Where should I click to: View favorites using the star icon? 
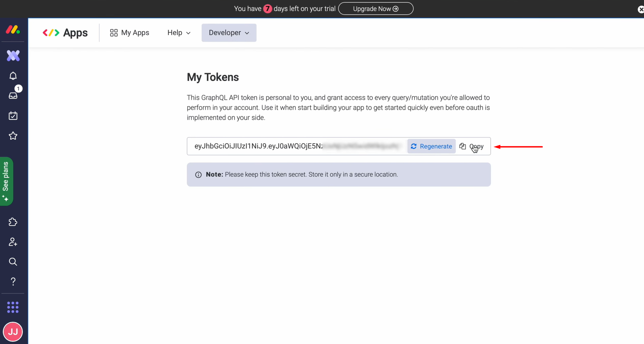click(x=13, y=135)
